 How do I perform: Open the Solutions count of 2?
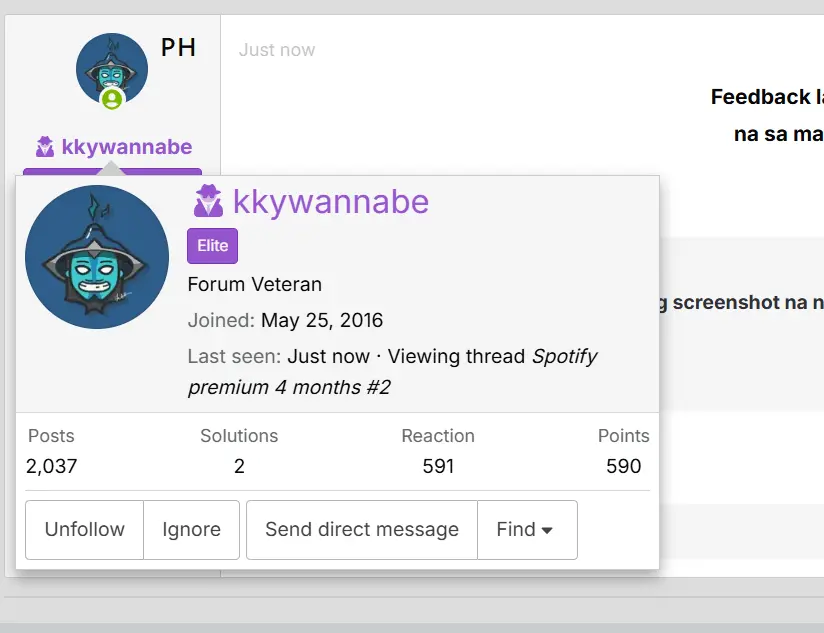click(239, 466)
